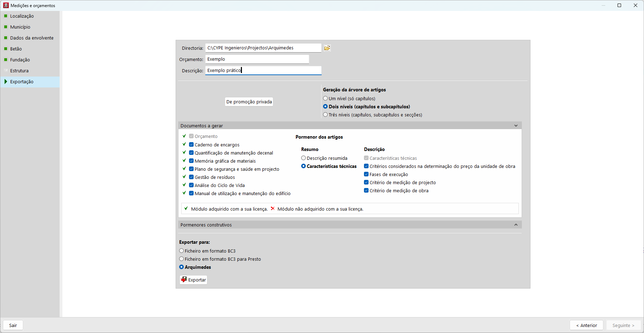
Task: Click the Seguinte button
Action: [x=624, y=325]
